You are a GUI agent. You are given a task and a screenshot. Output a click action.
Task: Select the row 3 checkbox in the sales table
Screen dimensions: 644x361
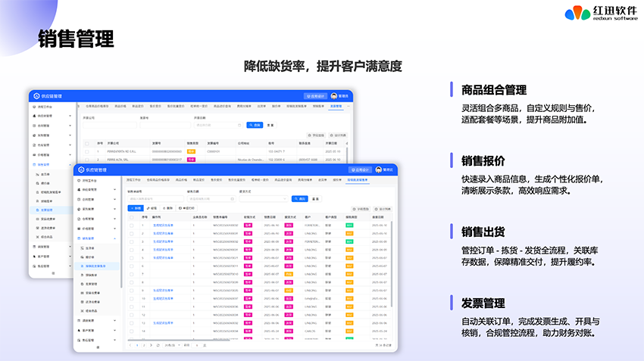click(x=131, y=241)
